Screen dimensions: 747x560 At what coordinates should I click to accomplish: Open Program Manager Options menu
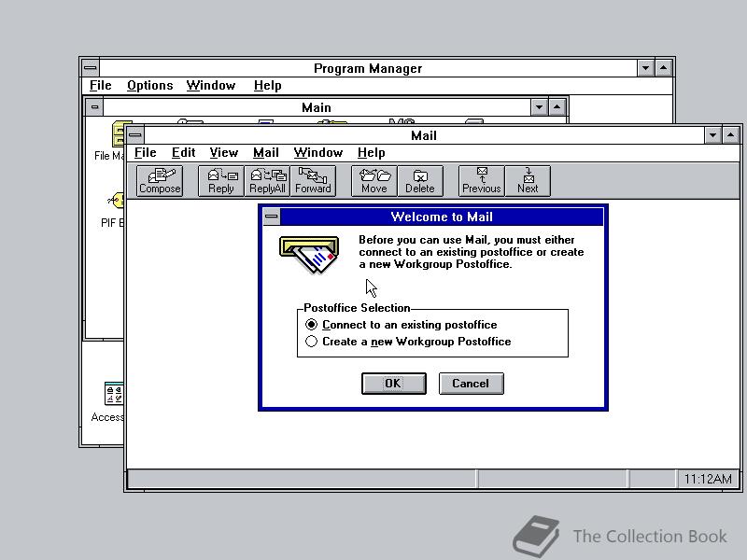[149, 86]
